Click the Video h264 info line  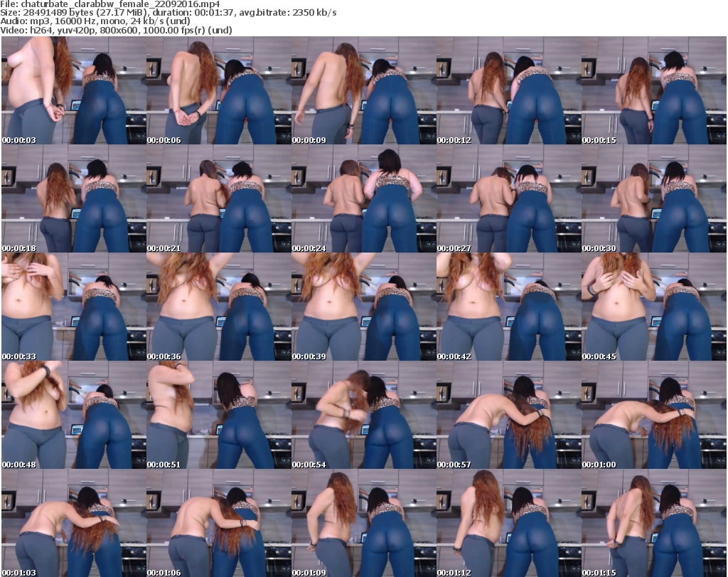tap(116, 30)
